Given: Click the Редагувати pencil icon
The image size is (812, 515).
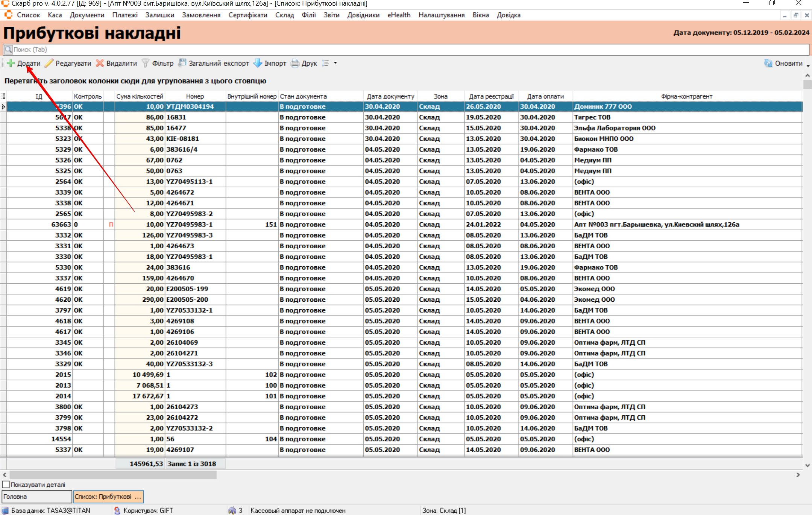Looking at the screenshot, I should coord(49,63).
